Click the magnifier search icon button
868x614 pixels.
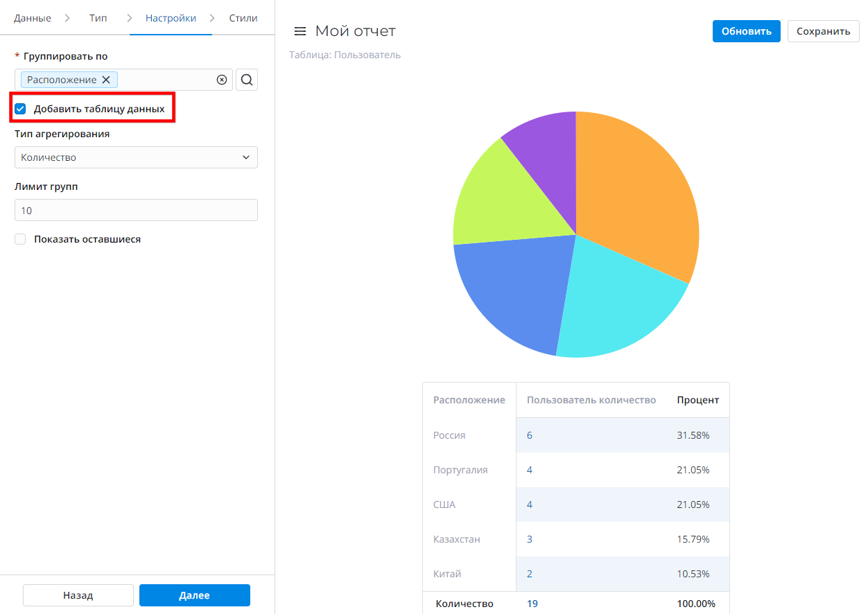tap(247, 80)
